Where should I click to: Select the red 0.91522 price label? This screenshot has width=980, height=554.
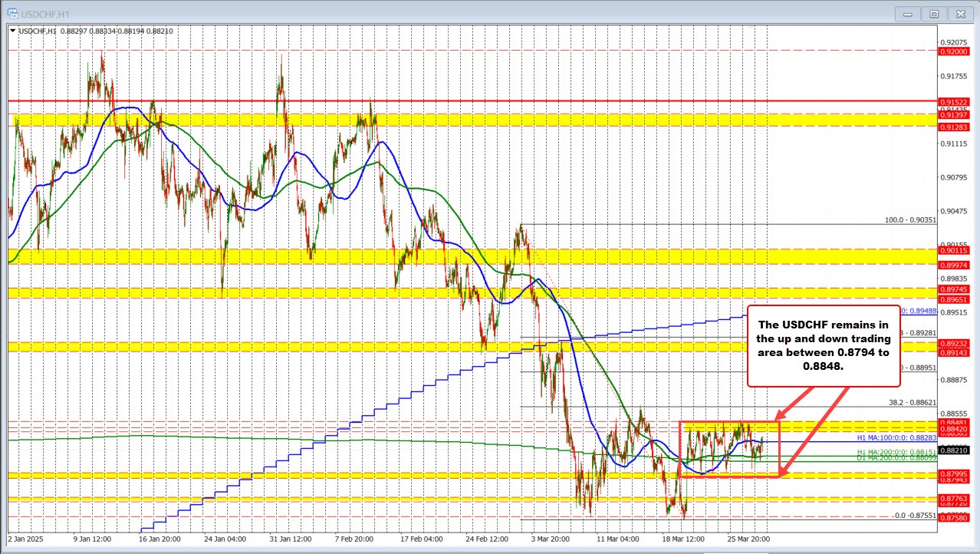[953, 101]
